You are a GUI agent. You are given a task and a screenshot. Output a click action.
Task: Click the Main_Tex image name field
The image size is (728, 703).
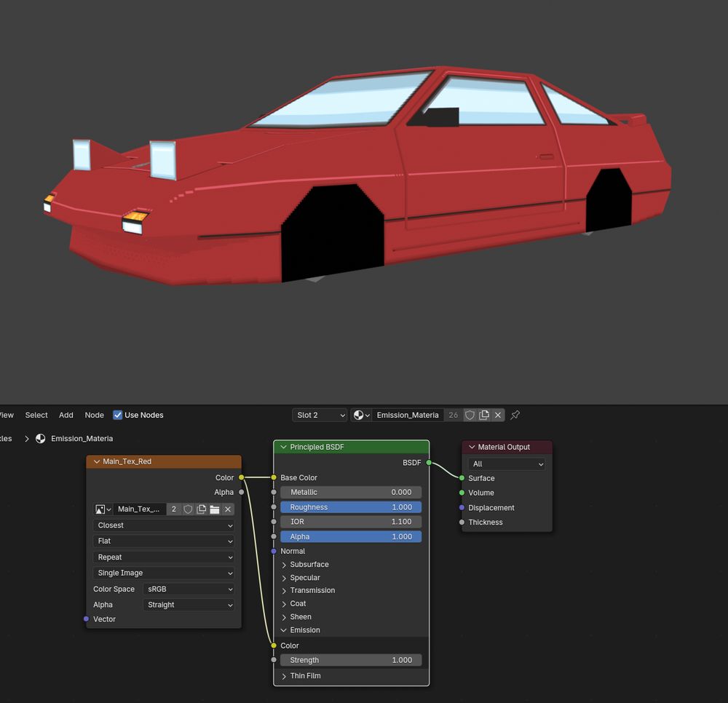[x=139, y=509]
